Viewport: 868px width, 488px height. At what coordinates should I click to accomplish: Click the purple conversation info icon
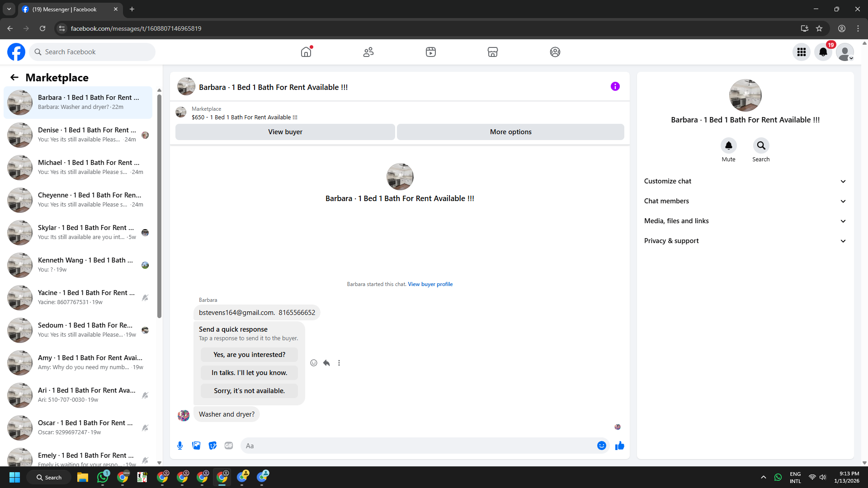pos(615,86)
